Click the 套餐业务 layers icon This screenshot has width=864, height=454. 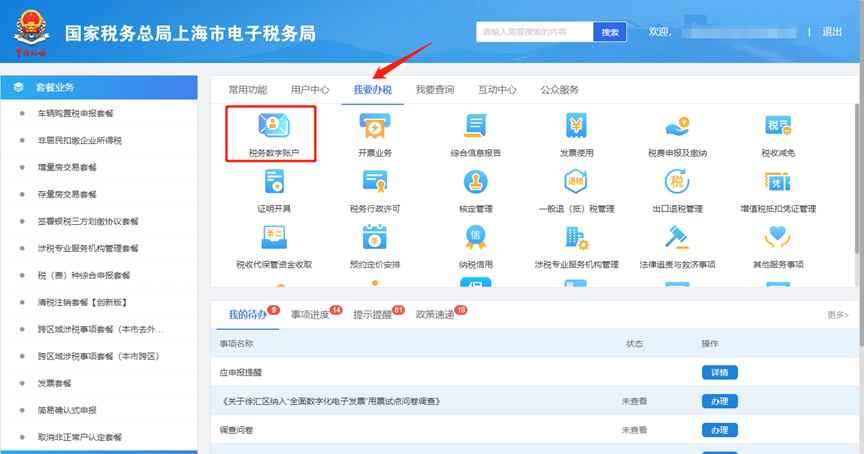[x=19, y=87]
